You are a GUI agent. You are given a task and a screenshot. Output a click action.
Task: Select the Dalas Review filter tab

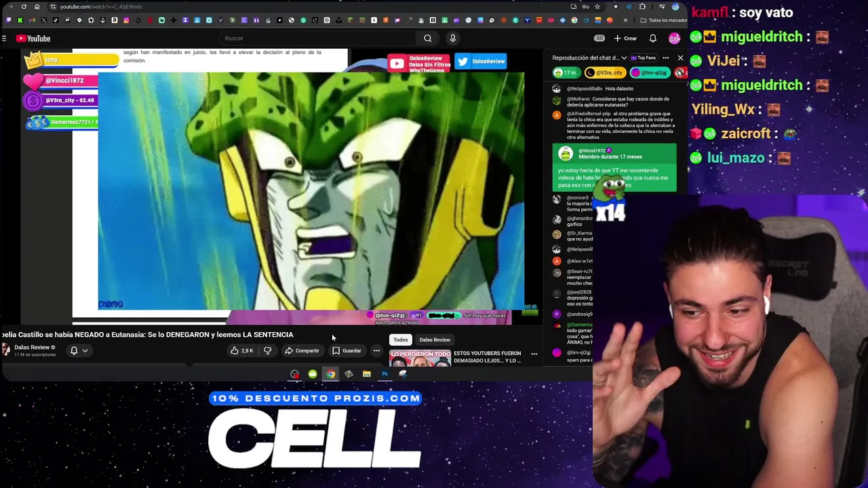pos(435,340)
